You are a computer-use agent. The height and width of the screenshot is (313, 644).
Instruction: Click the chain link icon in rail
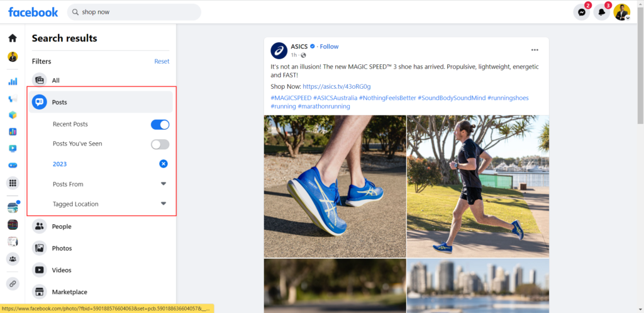tap(13, 284)
